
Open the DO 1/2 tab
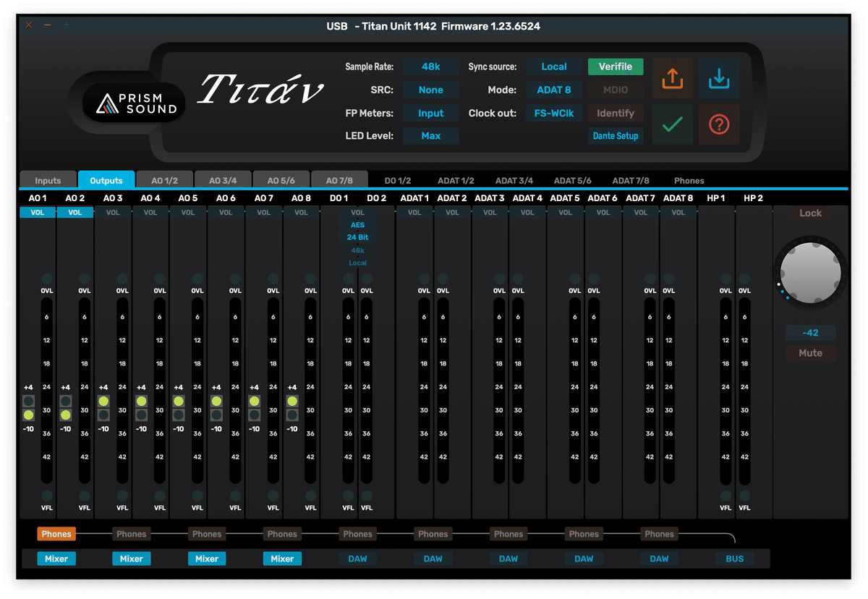coord(397,181)
